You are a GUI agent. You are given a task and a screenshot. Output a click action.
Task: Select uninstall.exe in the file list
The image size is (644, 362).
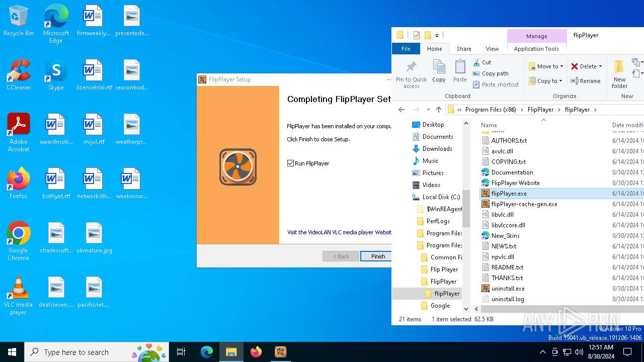tap(508, 289)
